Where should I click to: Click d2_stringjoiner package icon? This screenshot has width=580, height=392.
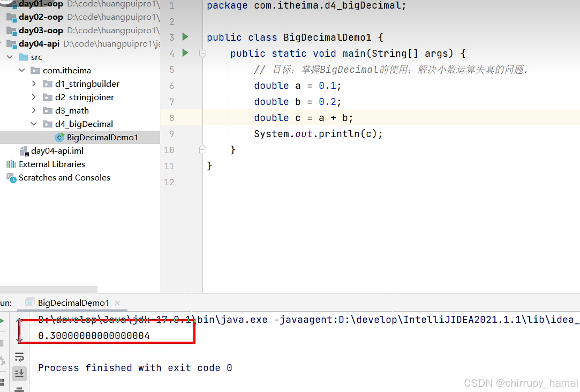(48, 97)
